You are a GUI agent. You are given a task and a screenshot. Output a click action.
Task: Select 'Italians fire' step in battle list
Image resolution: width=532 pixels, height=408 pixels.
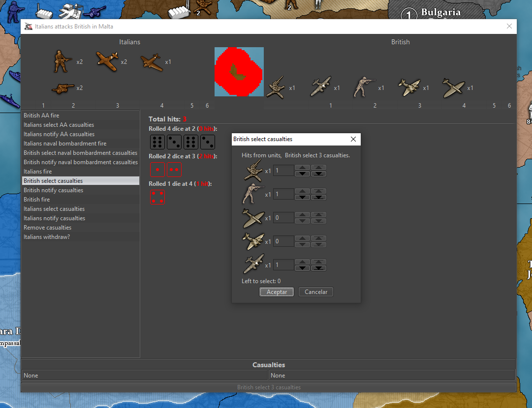(38, 172)
